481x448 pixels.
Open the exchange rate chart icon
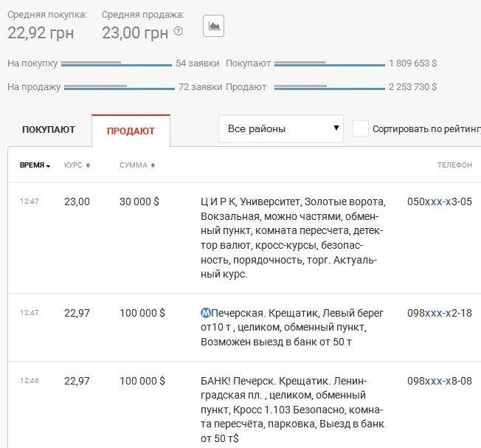pos(213,26)
